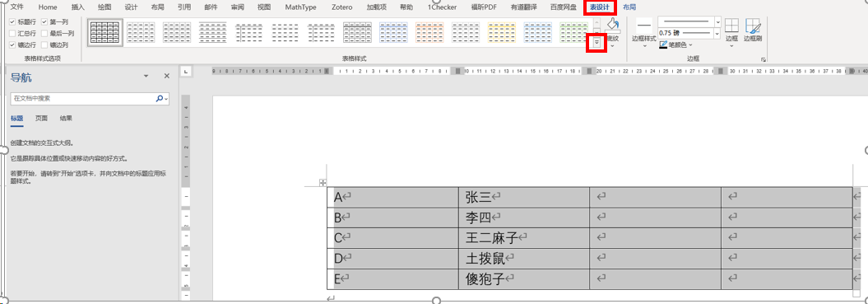868x304 pixels.
Task: Select the 标题 tab in navigation pane
Action: point(16,118)
